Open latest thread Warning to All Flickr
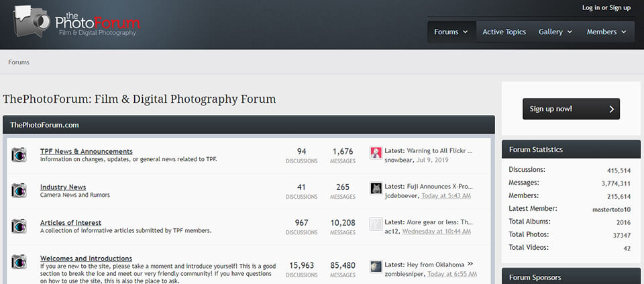Screen dimensions: 644x284 pos(440,151)
